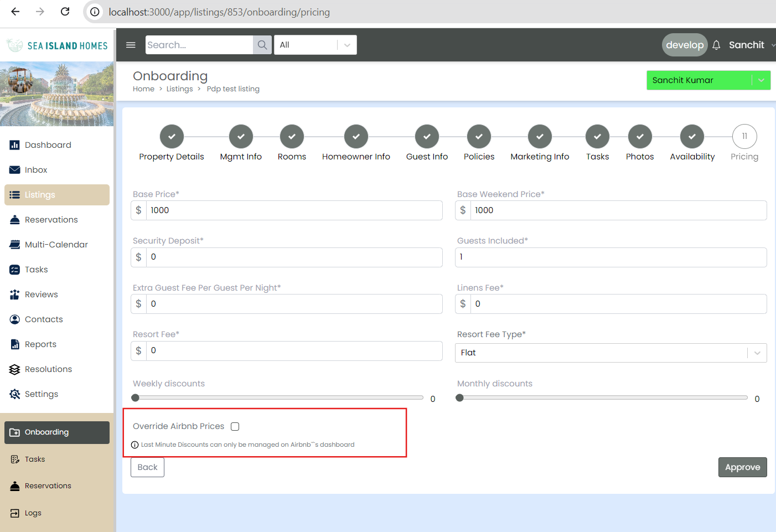This screenshot has height=532, width=776.
Task: Click the Multi-Calendar icon in sidebar
Action: (x=15, y=245)
